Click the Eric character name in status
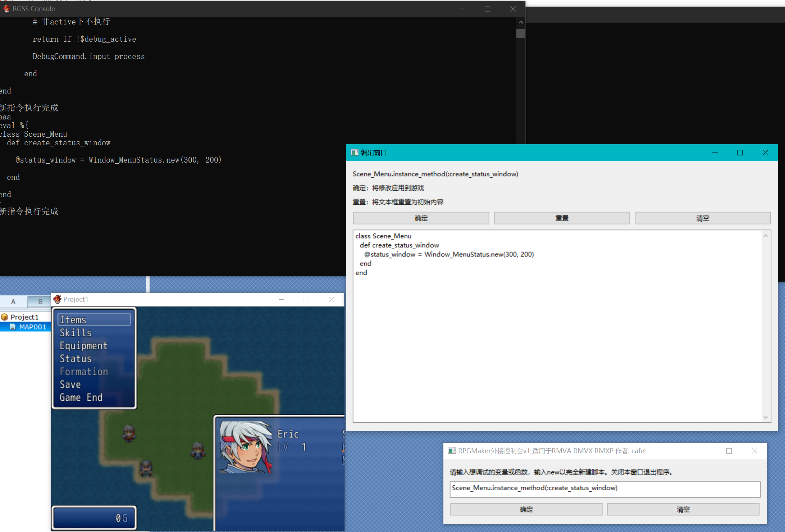The image size is (785, 532). [x=288, y=434]
